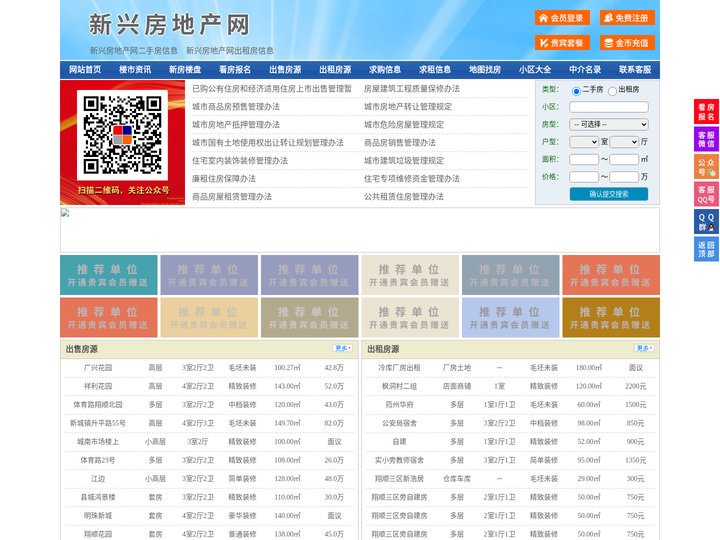Open rental listing 翔顺三区新浩居
Viewport: 720px width, 540px height.
click(x=399, y=478)
